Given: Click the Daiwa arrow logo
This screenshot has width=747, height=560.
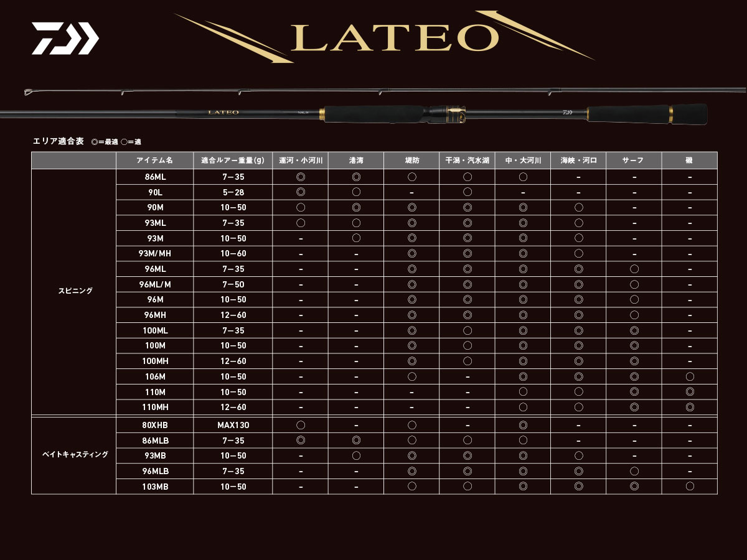Looking at the screenshot, I should 62,37.
